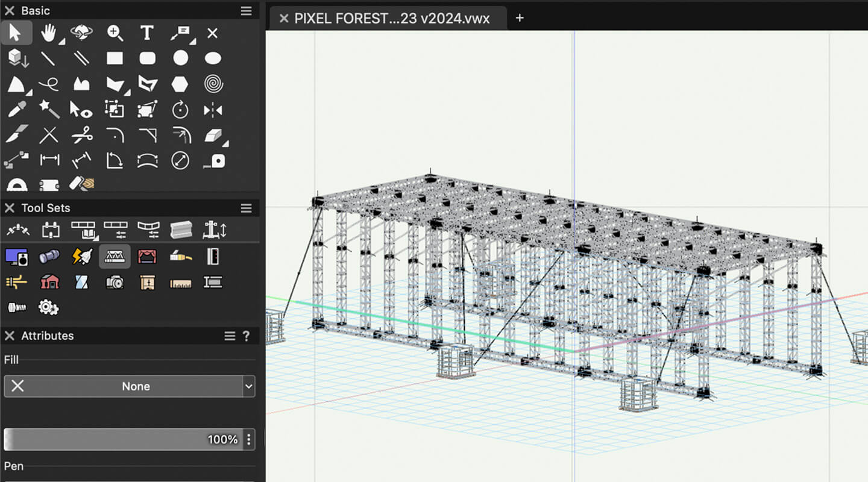The image size is (868, 482).
Task: Open the Power lightning-plug tool set
Action: (81, 257)
